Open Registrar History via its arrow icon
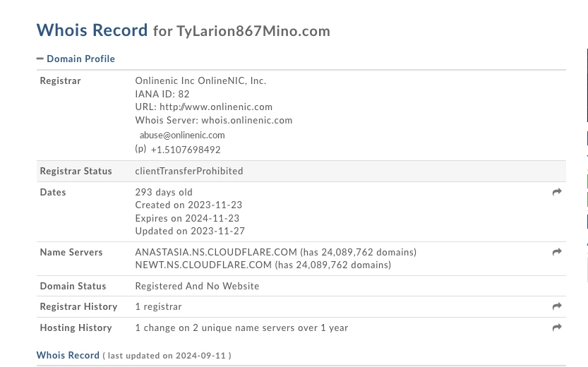588x367 pixels. click(x=557, y=306)
